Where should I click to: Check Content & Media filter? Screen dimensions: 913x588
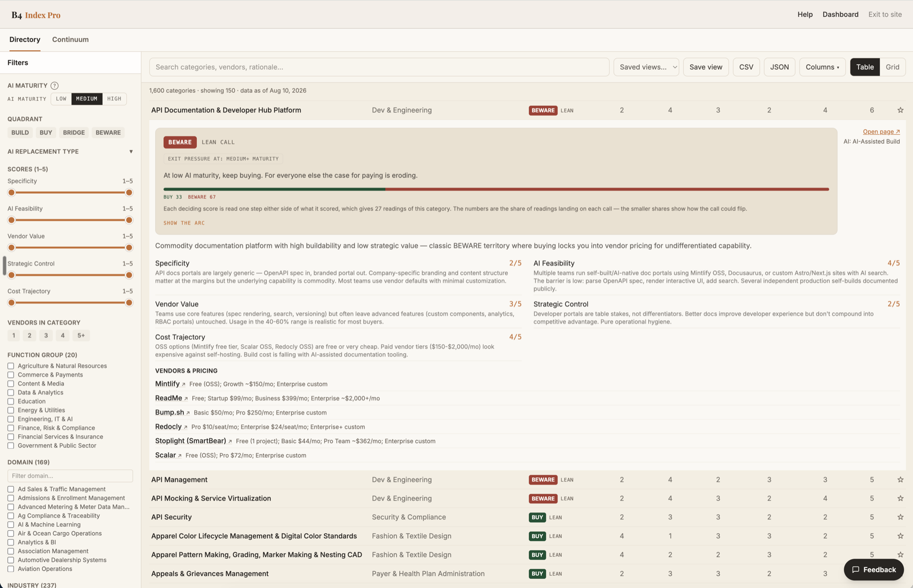[11, 384]
